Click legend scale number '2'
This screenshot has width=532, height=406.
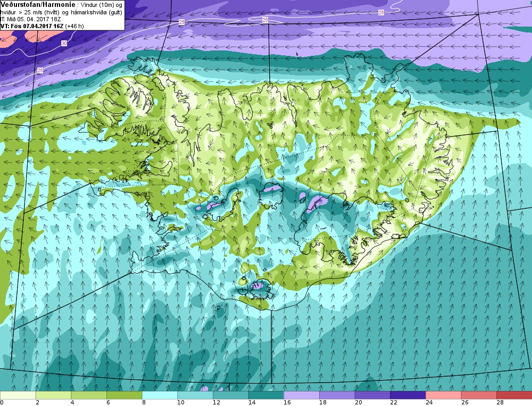point(37,403)
